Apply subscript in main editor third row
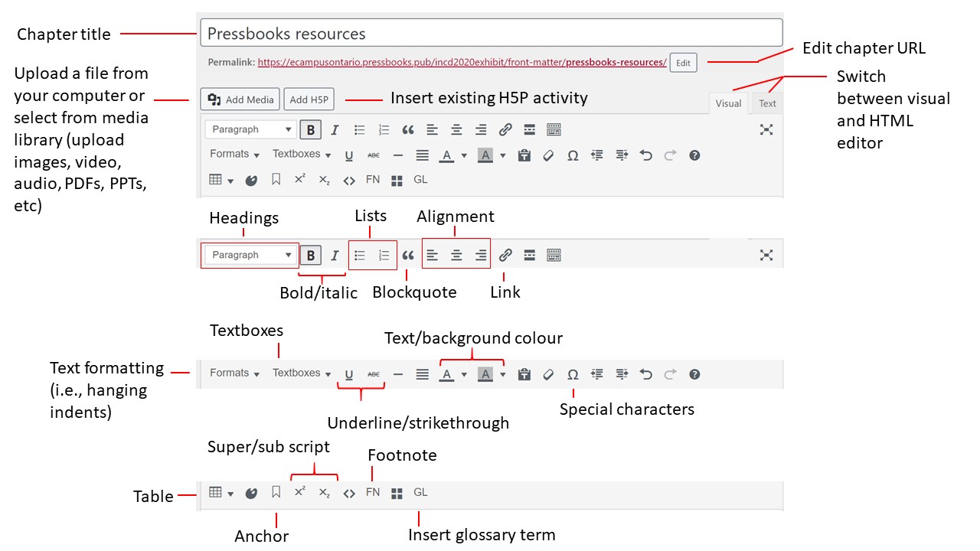This screenshot has height=551, width=980. click(x=325, y=180)
